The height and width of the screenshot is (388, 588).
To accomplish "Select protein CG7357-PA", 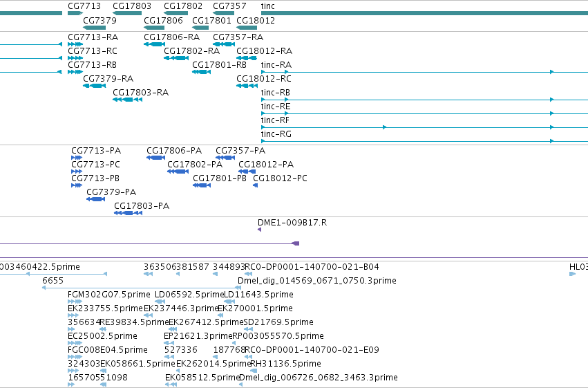I will pyautogui.click(x=240, y=151).
